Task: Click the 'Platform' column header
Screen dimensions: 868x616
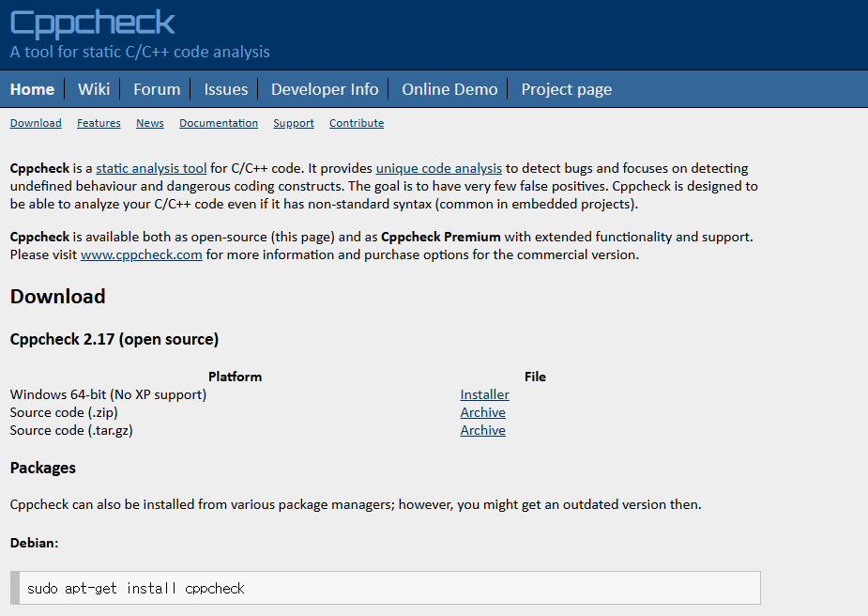Action: (235, 377)
